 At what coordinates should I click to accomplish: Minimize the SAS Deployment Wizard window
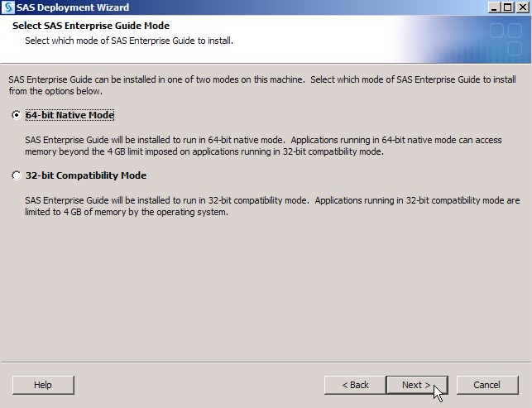pyautogui.click(x=494, y=7)
